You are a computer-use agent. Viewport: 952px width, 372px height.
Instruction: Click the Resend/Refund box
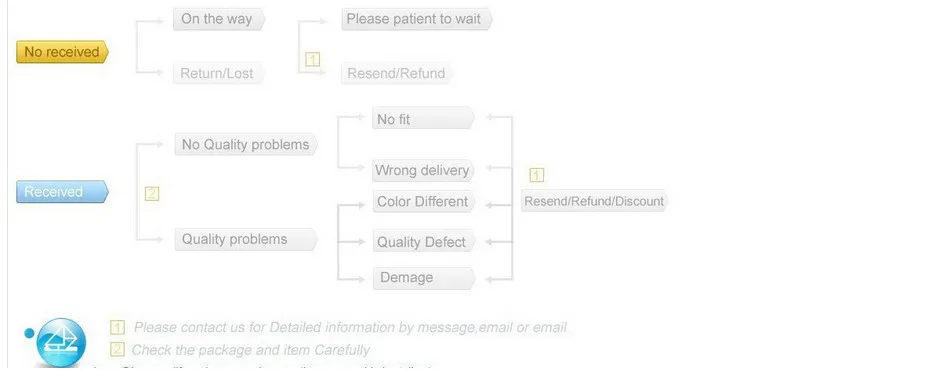pyautogui.click(x=396, y=73)
